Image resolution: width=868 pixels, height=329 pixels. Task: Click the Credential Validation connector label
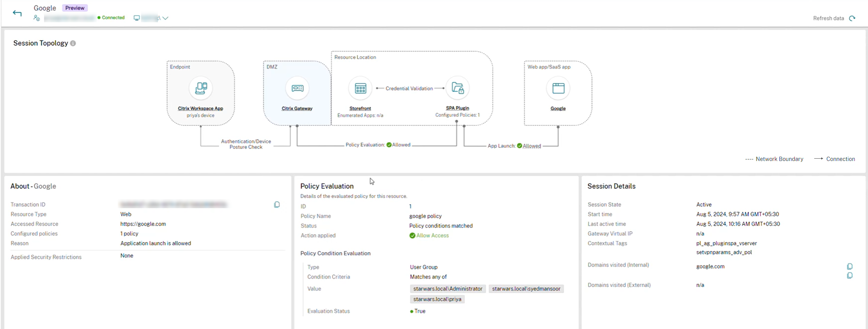point(409,88)
